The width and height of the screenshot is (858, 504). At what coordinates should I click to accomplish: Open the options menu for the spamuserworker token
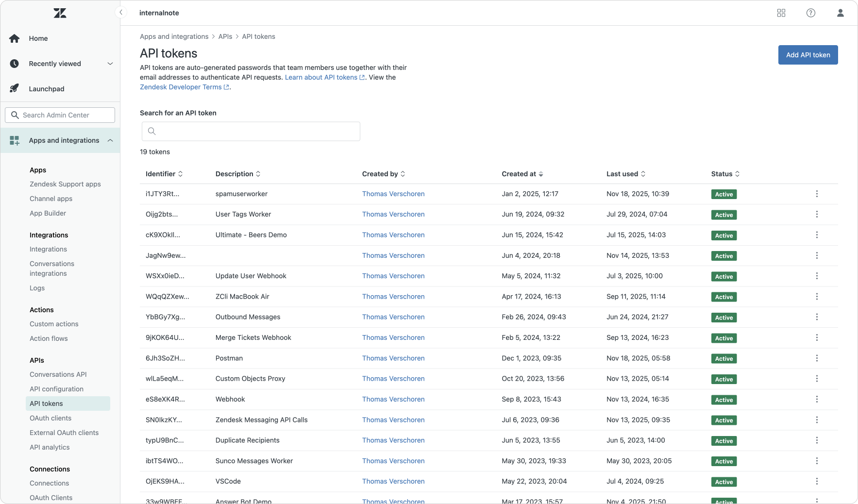(817, 194)
